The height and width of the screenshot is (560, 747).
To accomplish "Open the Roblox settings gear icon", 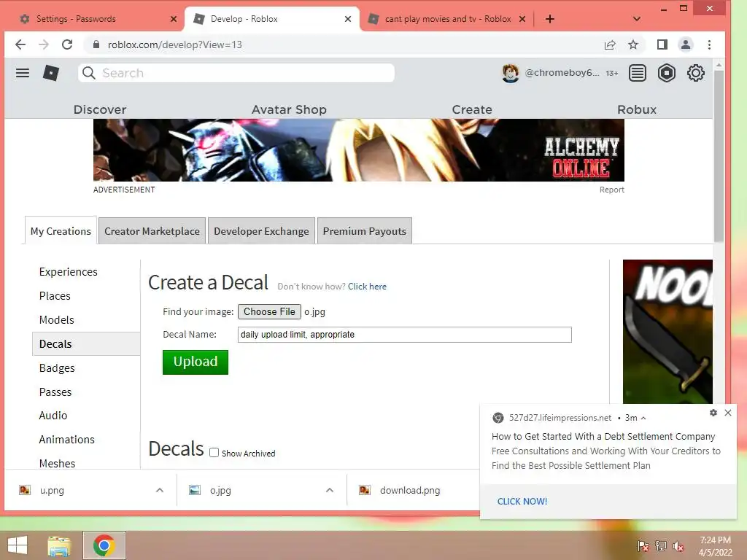I will coord(695,73).
